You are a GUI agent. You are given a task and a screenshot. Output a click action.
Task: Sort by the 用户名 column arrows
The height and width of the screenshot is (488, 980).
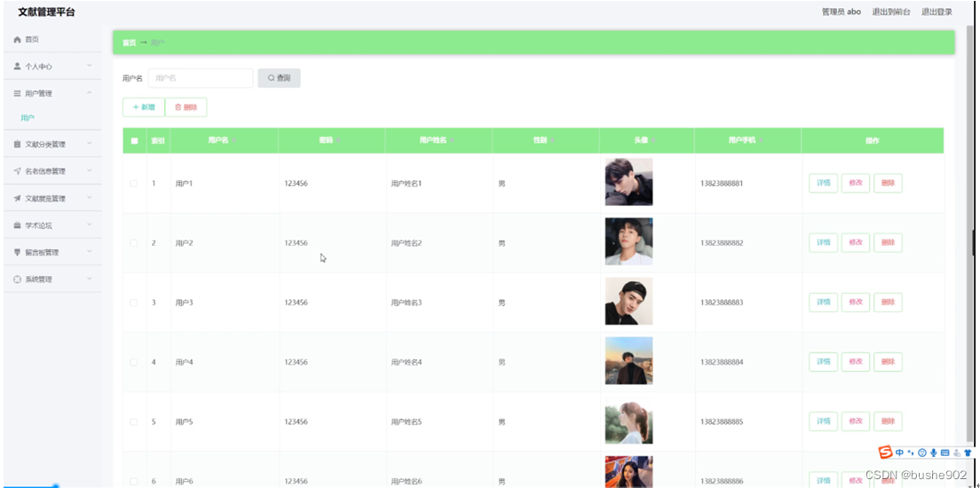click(x=235, y=141)
